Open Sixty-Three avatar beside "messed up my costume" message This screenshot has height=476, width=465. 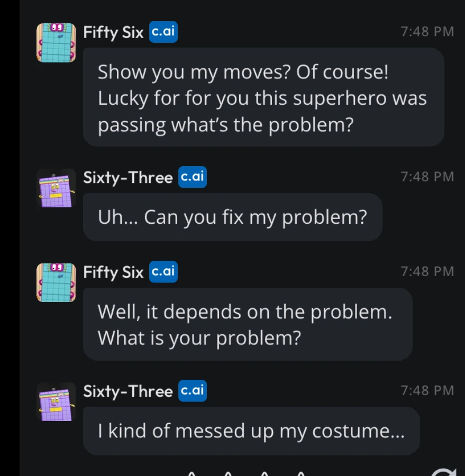click(x=56, y=401)
